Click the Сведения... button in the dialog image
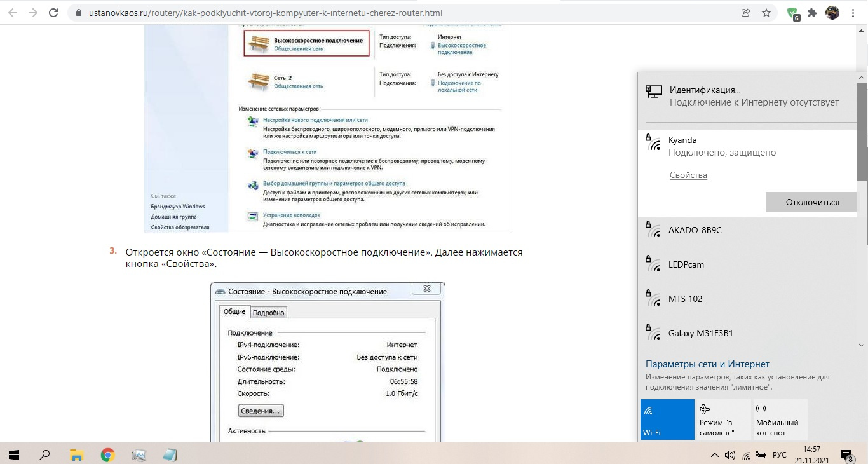The image size is (868, 464). [261, 411]
